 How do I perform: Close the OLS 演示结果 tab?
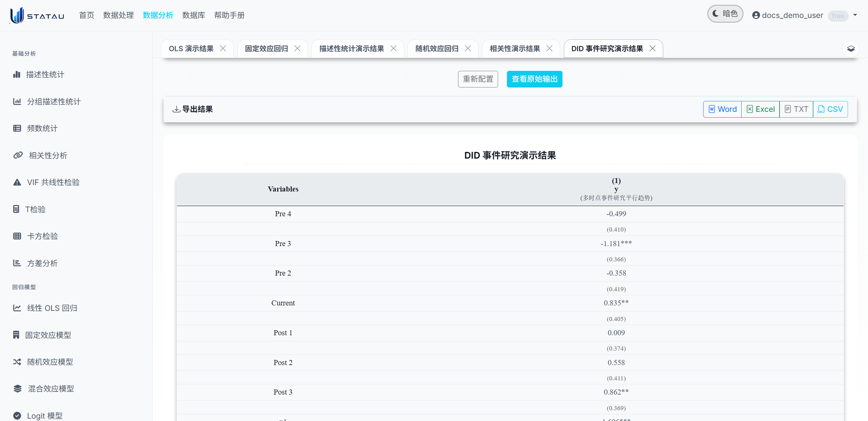223,48
